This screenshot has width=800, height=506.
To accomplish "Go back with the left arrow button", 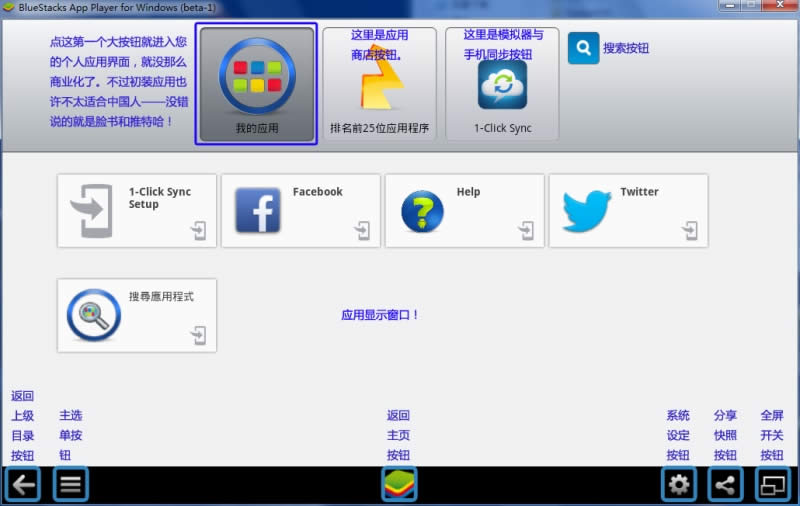I will (23, 484).
